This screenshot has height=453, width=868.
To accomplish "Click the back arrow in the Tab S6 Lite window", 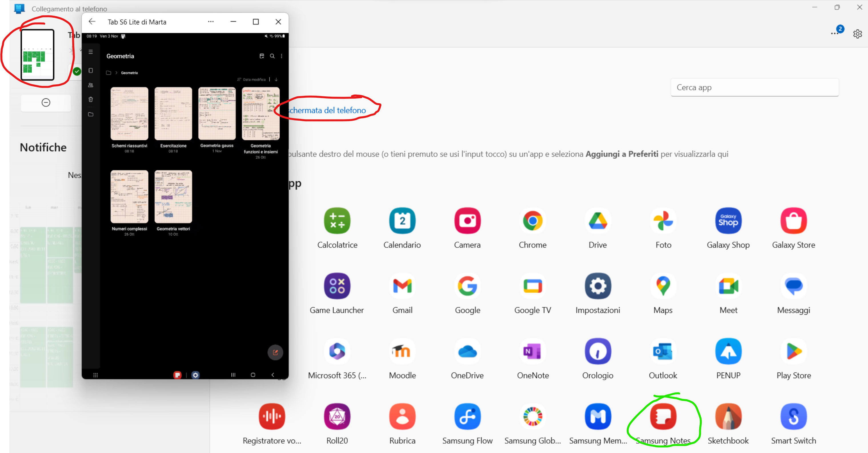I will [92, 21].
